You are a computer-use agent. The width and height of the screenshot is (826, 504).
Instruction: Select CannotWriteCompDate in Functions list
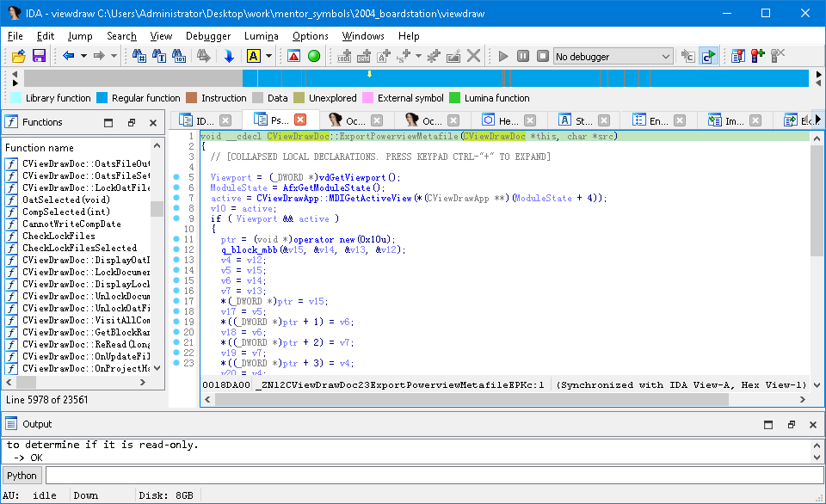(x=71, y=224)
